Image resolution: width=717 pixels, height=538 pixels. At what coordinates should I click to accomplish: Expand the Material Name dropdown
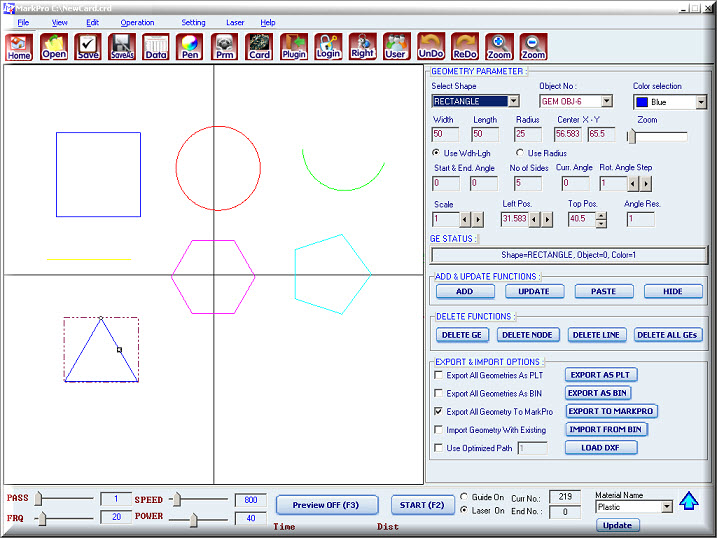[x=667, y=507]
